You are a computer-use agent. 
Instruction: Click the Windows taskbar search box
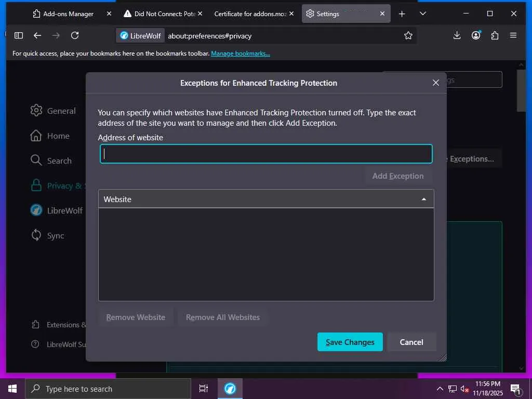108,389
